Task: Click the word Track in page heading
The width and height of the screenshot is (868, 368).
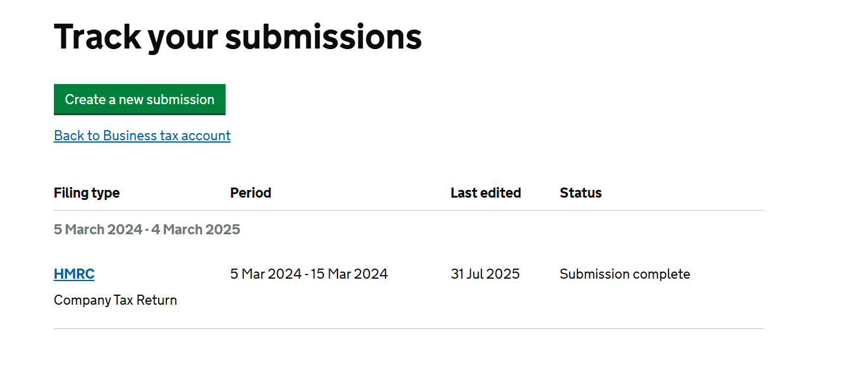Action: [x=98, y=37]
